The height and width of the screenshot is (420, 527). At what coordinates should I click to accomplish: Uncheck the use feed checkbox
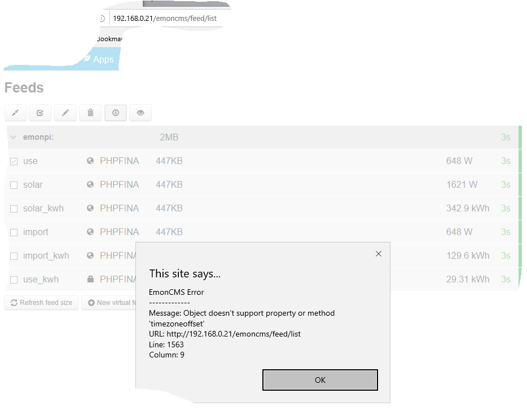point(14,161)
